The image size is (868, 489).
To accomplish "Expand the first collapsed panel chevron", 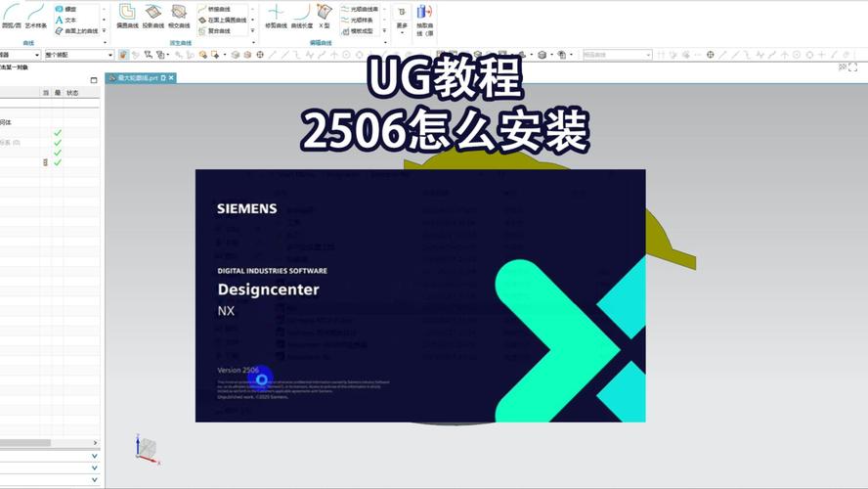I will pos(95,456).
